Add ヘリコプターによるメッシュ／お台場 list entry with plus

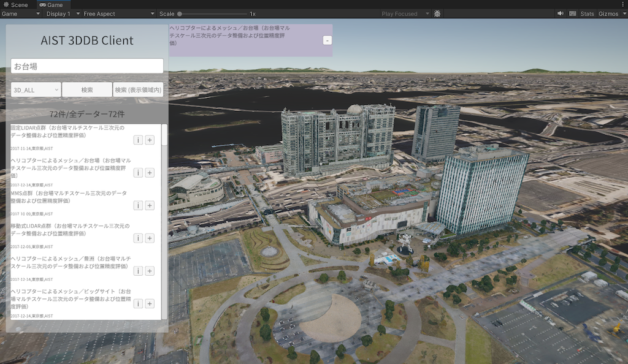click(x=150, y=173)
